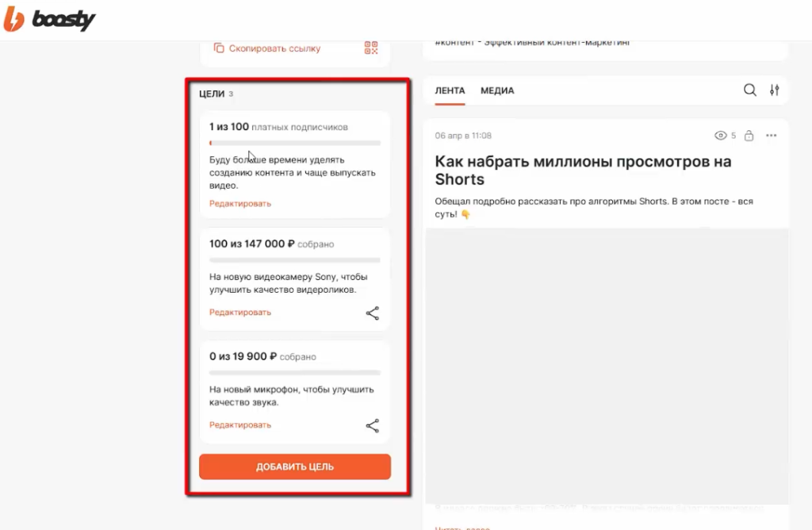This screenshot has width=812, height=530.
Task: Click the ЦЕЛИ section heading
Action: pos(212,94)
